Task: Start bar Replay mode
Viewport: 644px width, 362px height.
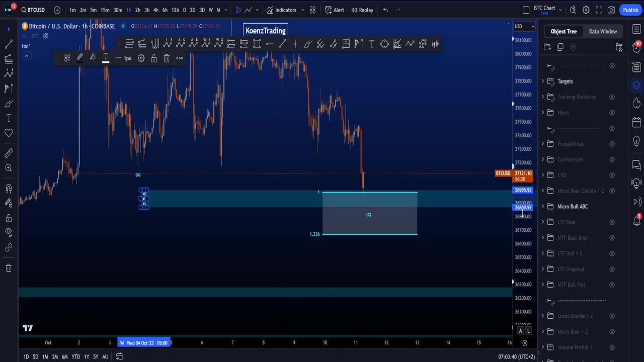Action: [362, 10]
